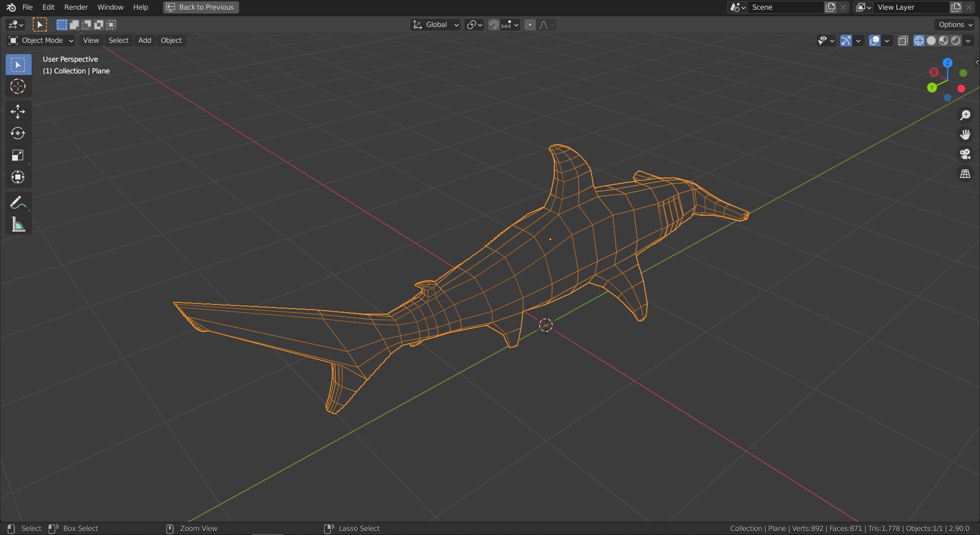Open shading options dropdown arrow
The width and height of the screenshot is (980, 535).
click(x=968, y=40)
